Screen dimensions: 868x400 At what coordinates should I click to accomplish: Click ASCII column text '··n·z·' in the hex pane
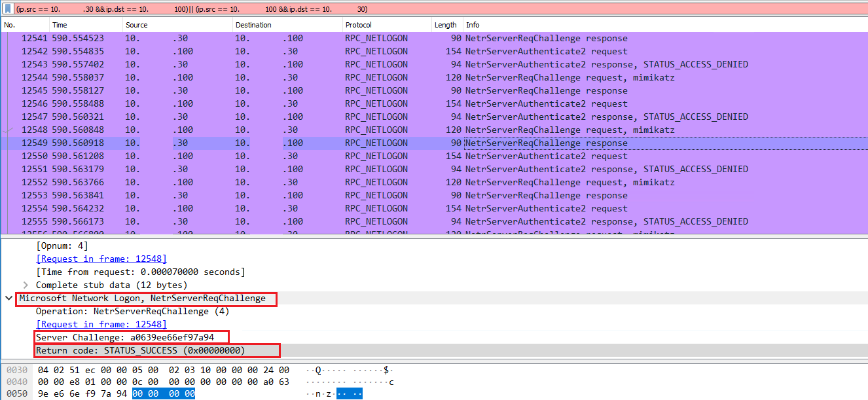tap(321, 393)
